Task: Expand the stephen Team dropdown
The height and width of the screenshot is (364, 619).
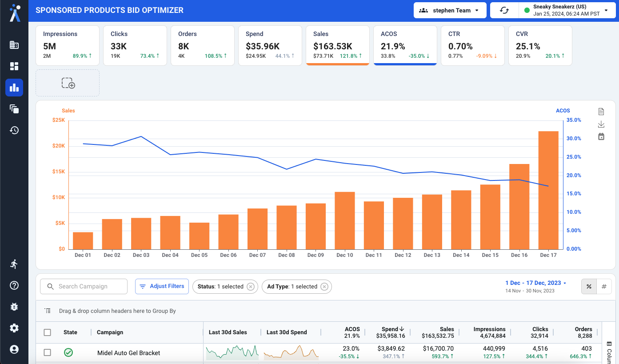Action: [449, 10]
